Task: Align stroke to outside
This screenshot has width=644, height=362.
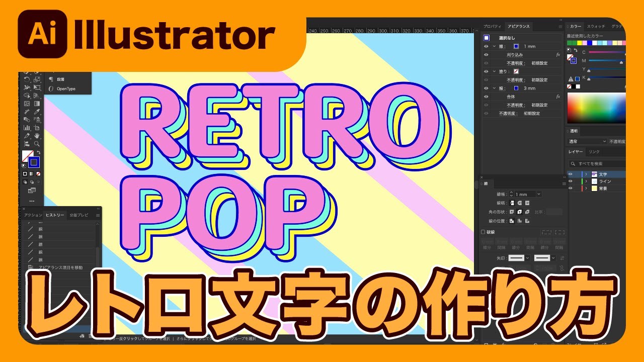Action: pos(527,221)
